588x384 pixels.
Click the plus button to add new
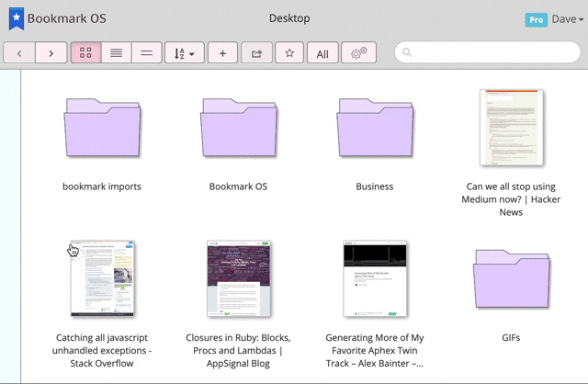(x=222, y=52)
